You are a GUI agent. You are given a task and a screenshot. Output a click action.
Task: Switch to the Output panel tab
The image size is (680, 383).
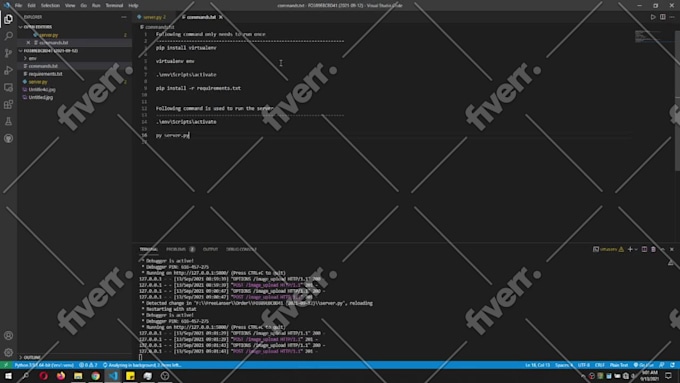coord(210,249)
